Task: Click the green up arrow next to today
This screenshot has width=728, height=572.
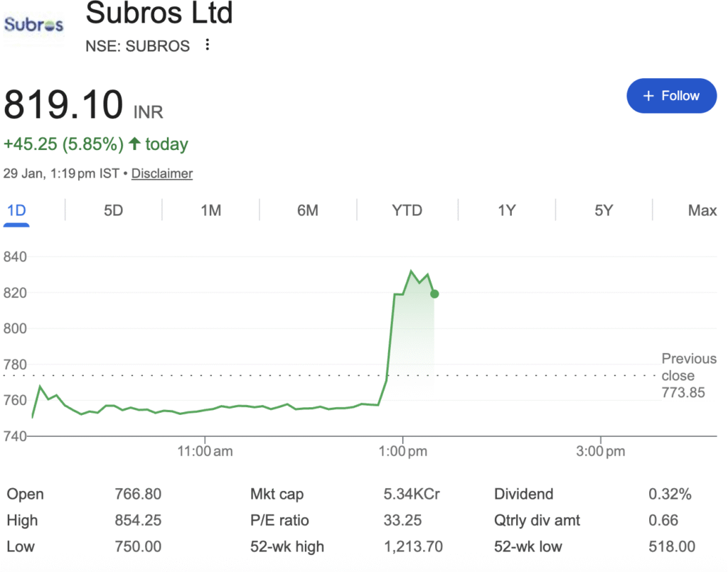Action: point(134,144)
